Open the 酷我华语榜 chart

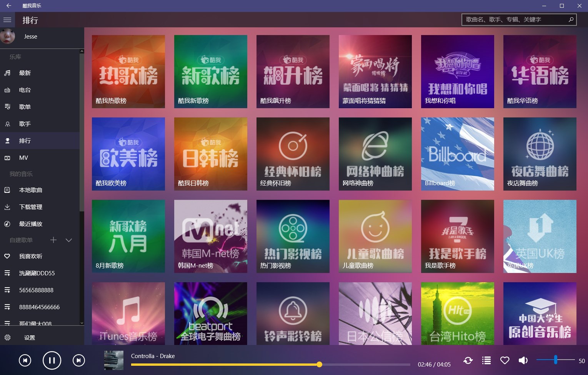[x=540, y=72]
